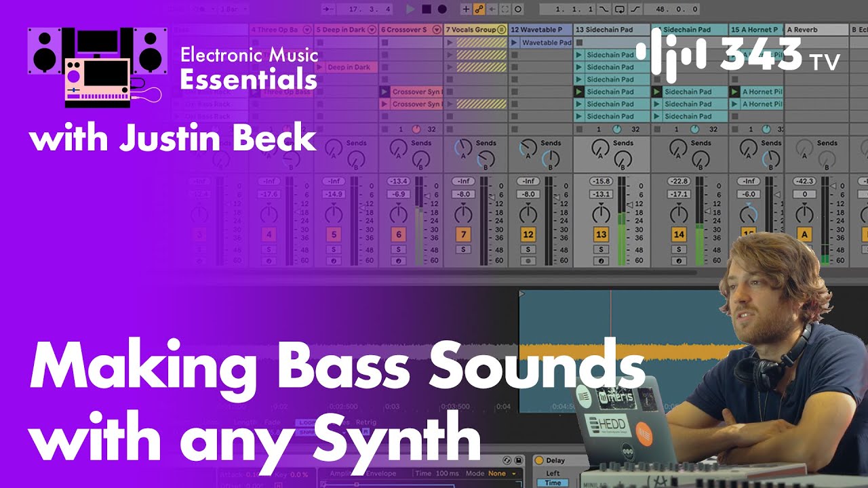This screenshot has width=868, height=488.
Task: Click the -42.3 peak level on A Reverb
Action: pyautogui.click(x=804, y=182)
